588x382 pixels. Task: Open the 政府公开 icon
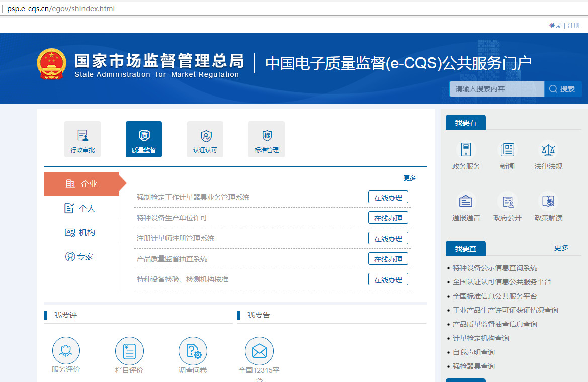tap(508, 202)
